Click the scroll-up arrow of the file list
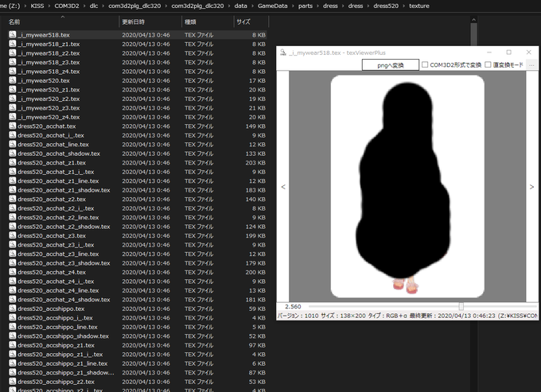The image size is (541, 392). click(473, 20)
